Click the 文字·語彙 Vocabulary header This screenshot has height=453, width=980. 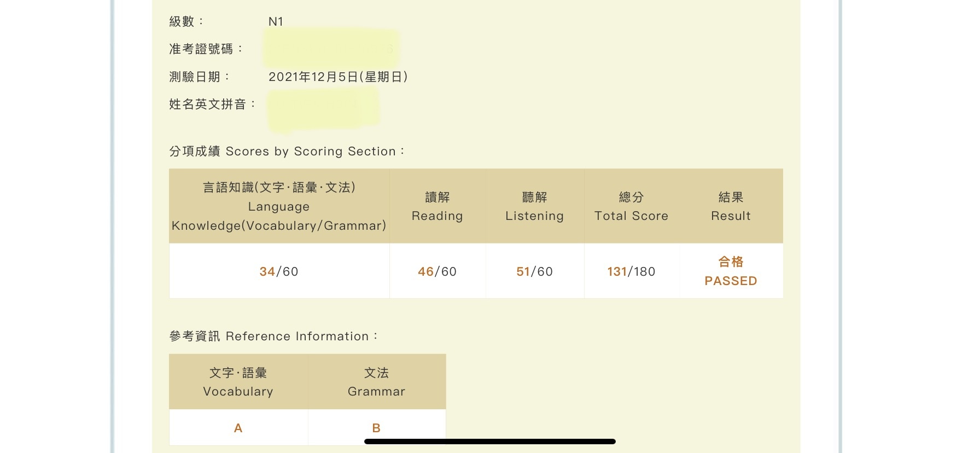point(238,382)
